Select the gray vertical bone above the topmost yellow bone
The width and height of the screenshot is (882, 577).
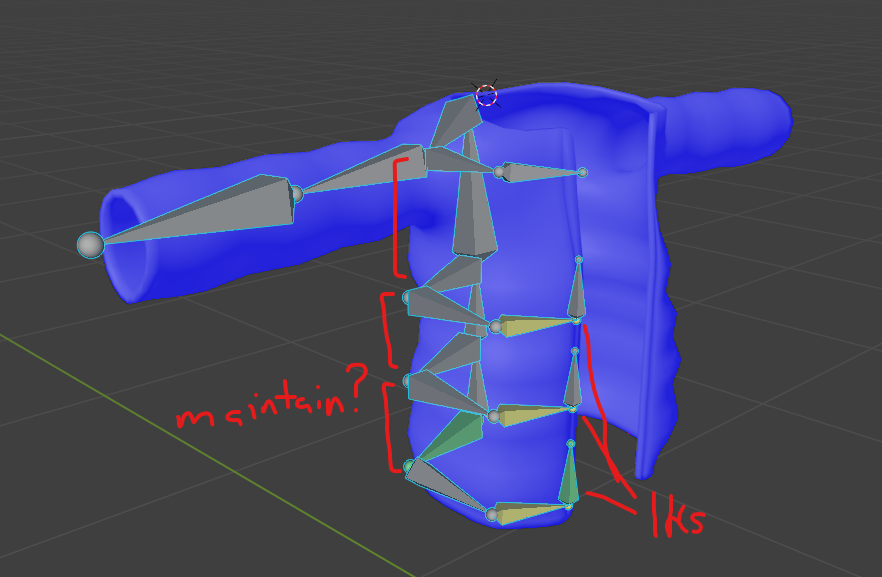577,290
